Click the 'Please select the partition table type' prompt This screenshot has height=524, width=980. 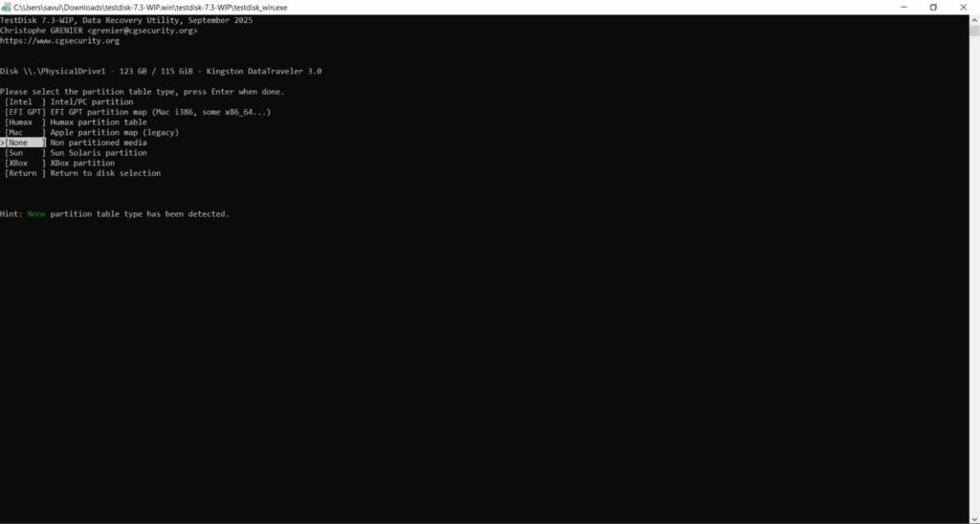tap(142, 92)
